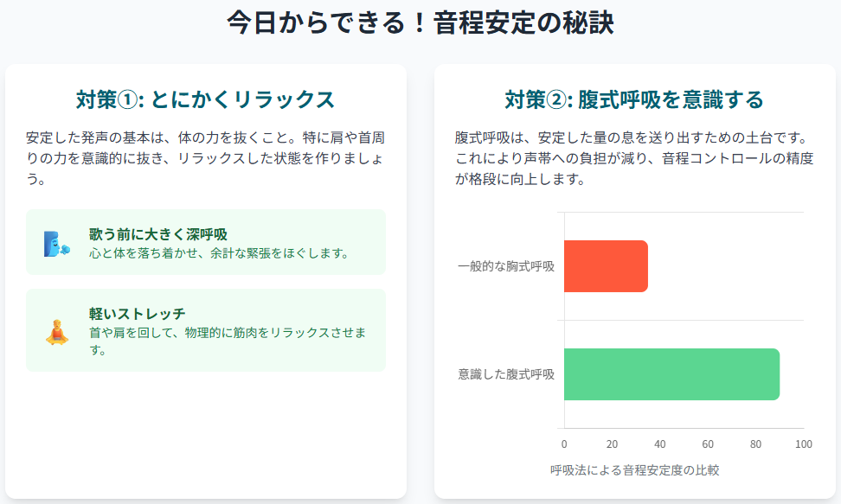Click the stretching person icon
Viewport: 841px width, 504px height.
(57, 331)
